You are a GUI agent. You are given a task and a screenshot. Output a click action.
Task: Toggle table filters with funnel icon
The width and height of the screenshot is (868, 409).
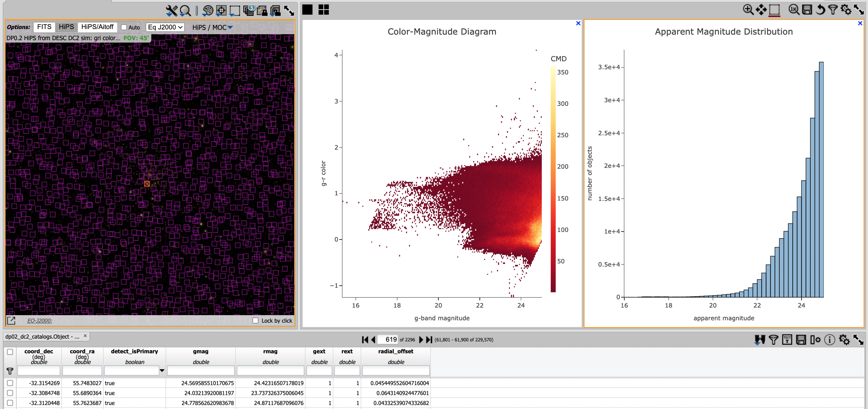tap(774, 340)
